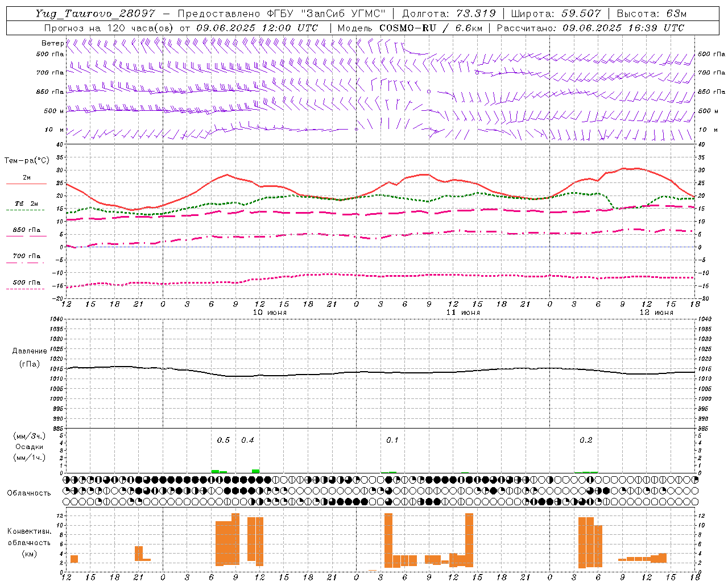The width and height of the screenshot is (728, 582).
Task: Select the "Модель COSMO-RU / 6.6км" text
Action: pos(410,28)
